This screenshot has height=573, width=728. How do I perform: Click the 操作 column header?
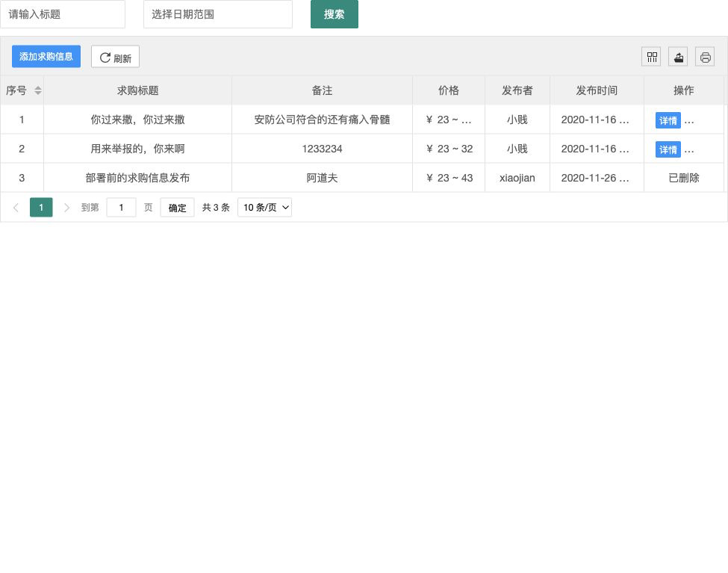[x=684, y=90]
